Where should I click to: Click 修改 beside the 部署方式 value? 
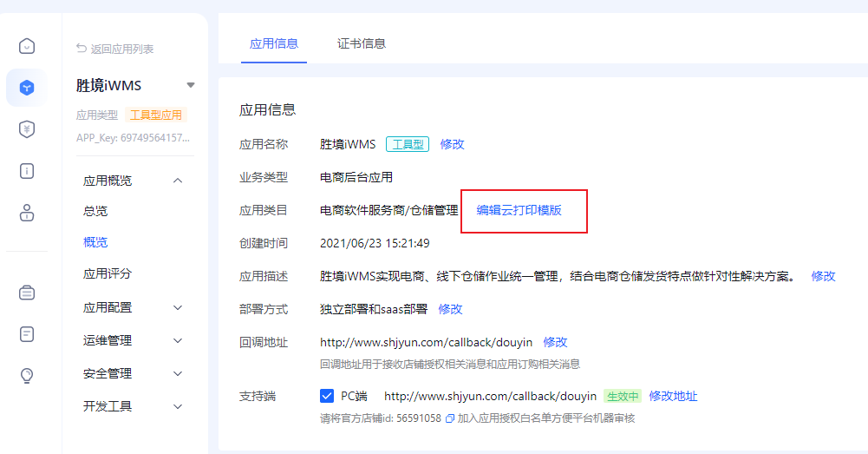pos(450,309)
